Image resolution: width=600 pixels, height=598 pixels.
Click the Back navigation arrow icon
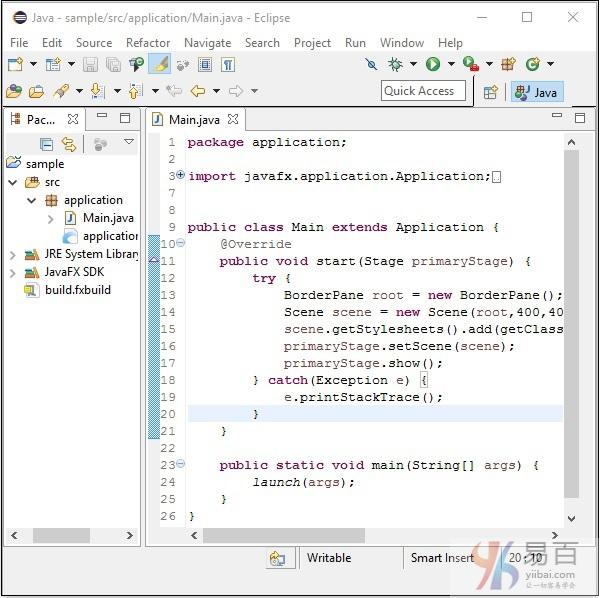click(x=197, y=91)
